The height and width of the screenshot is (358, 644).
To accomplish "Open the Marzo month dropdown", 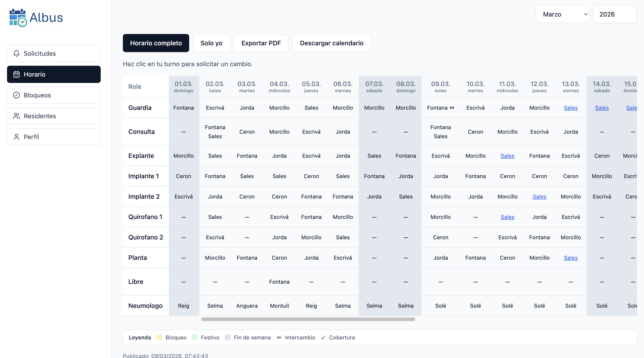I will [x=562, y=14].
